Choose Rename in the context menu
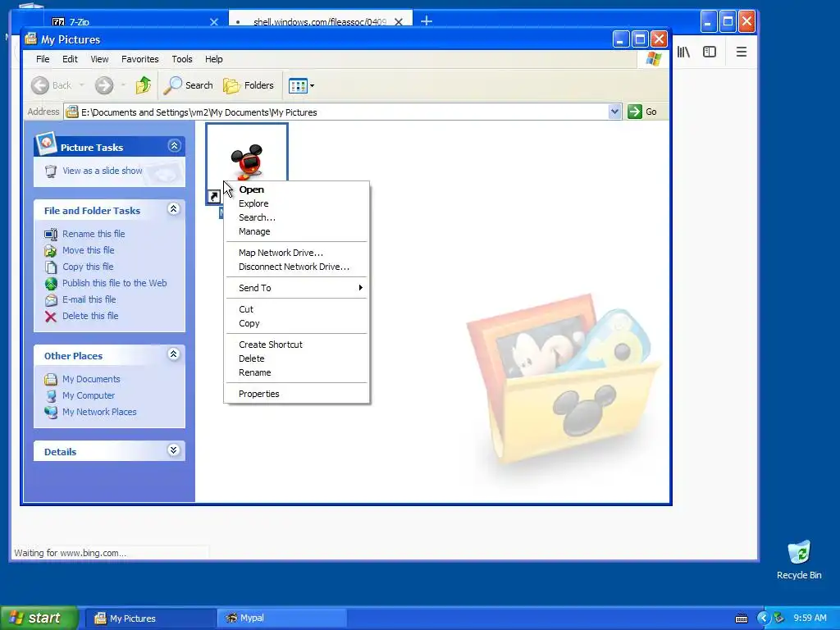This screenshot has height=630, width=840. coord(296,372)
